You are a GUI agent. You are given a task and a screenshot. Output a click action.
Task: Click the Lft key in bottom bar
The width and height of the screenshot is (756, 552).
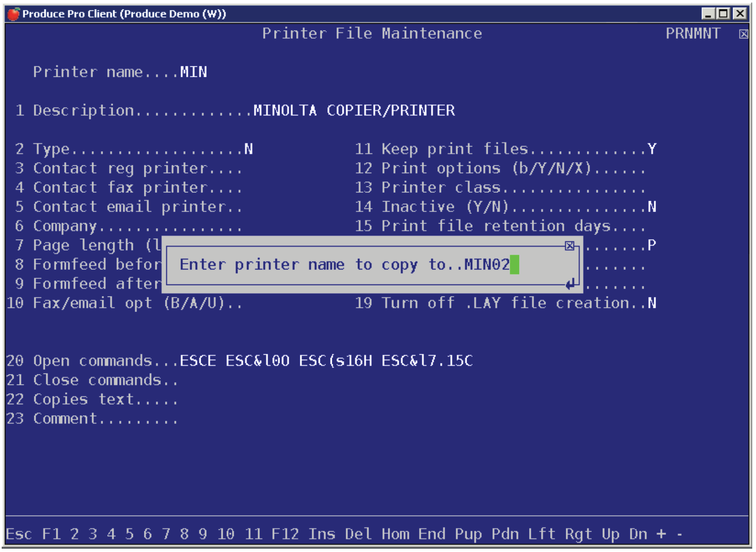542,534
